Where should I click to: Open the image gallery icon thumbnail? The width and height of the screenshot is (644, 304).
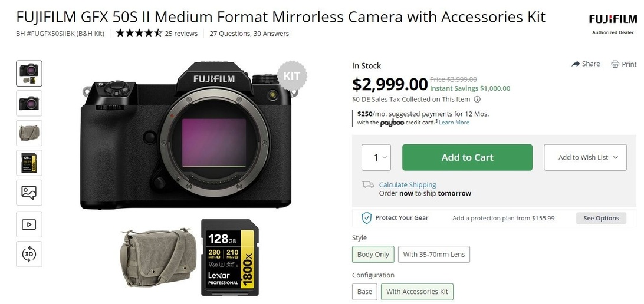(x=29, y=193)
